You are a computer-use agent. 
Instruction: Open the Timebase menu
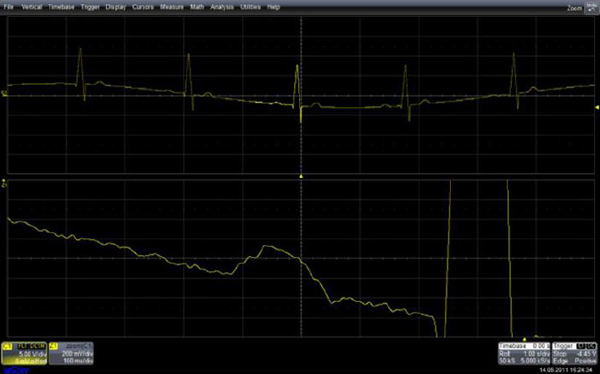61,7
